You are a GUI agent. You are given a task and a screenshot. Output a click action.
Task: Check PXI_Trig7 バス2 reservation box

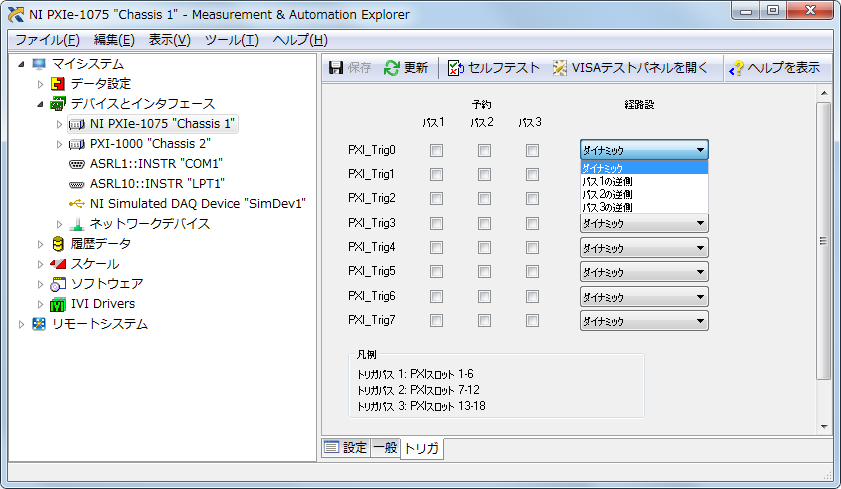click(x=484, y=321)
